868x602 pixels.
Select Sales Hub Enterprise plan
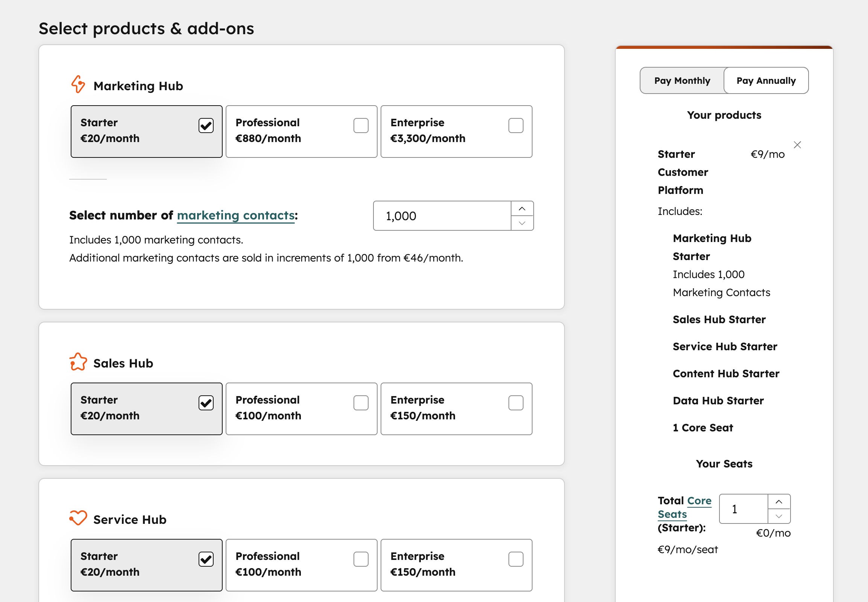516,403
